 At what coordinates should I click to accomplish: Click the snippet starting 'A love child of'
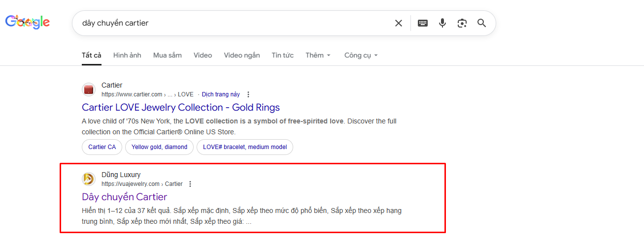239,126
